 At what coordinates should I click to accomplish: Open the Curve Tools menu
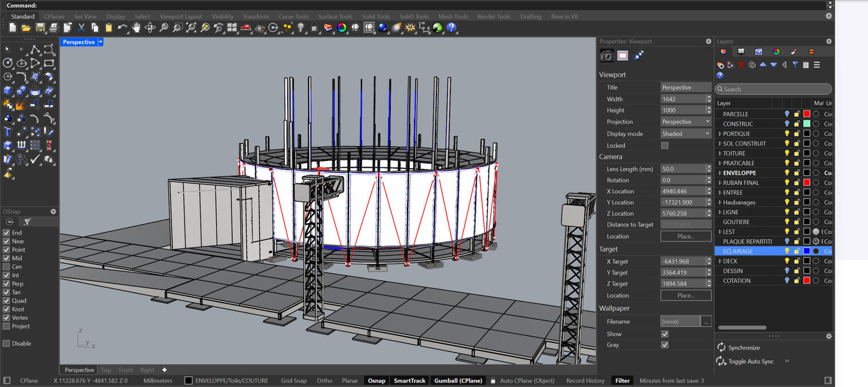(x=293, y=16)
